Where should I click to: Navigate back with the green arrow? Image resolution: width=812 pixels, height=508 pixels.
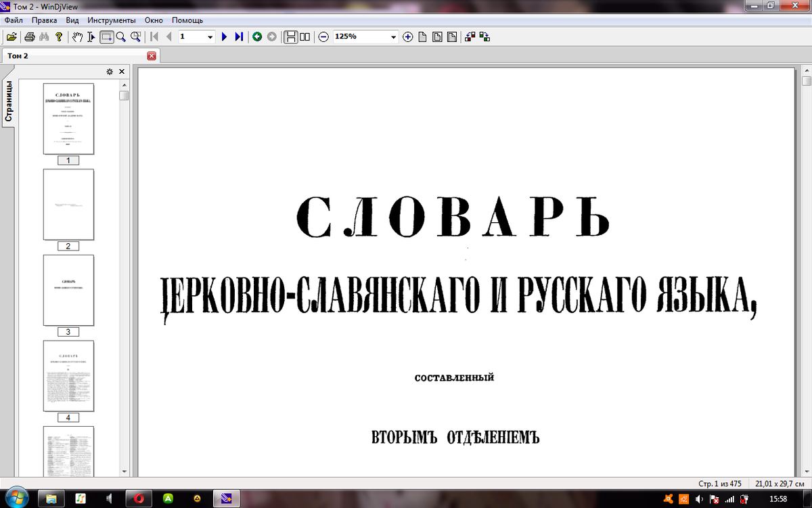coord(256,37)
